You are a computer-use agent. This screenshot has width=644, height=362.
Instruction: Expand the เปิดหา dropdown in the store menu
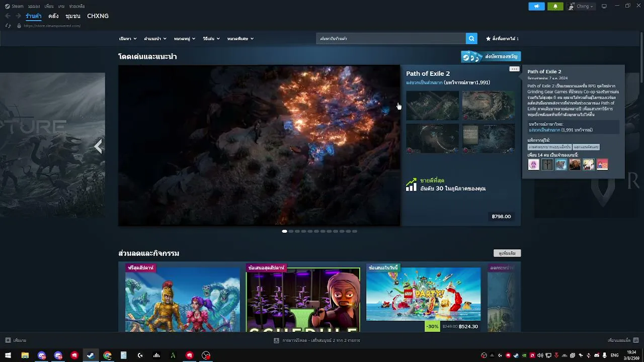(127, 39)
